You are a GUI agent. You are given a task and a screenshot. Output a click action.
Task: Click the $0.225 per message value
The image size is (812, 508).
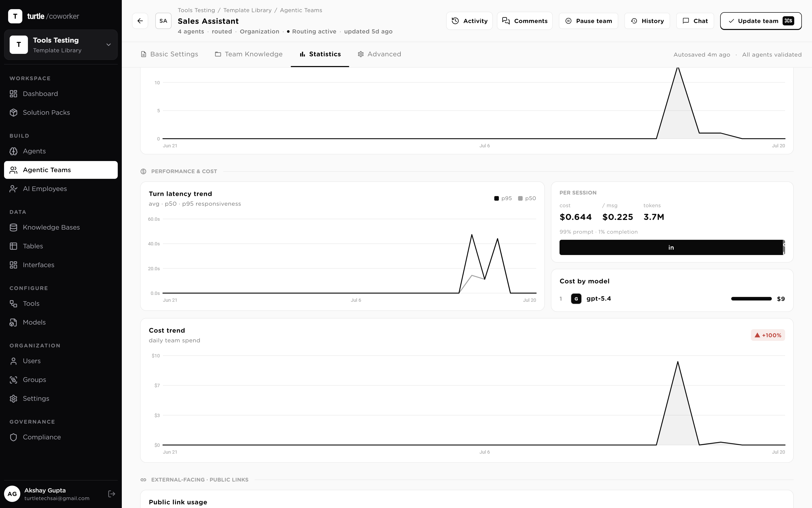click(x=618, y=217)
